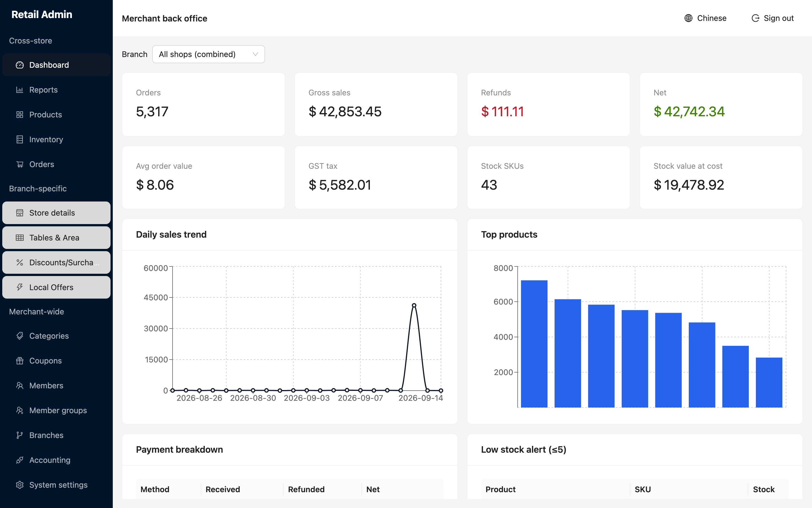Open the Orders menu entry
This screenshot has width=812, height=508.
[x=56, y=164]
